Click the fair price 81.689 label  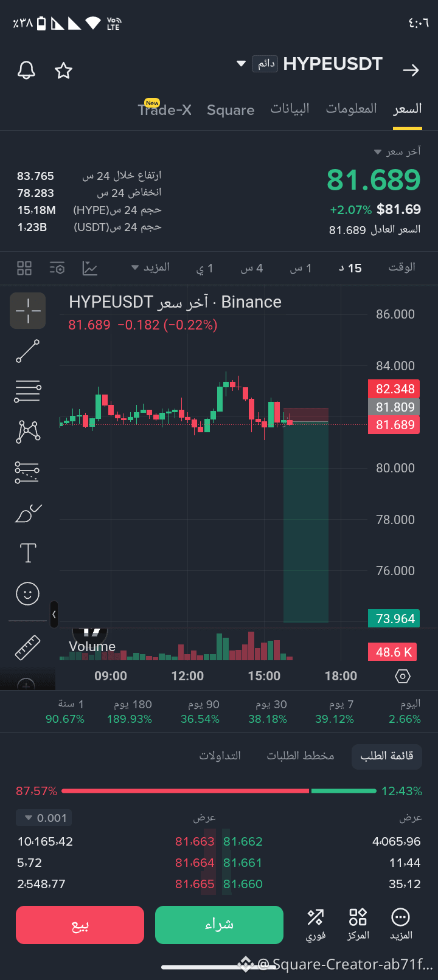(x=375, y=230)
